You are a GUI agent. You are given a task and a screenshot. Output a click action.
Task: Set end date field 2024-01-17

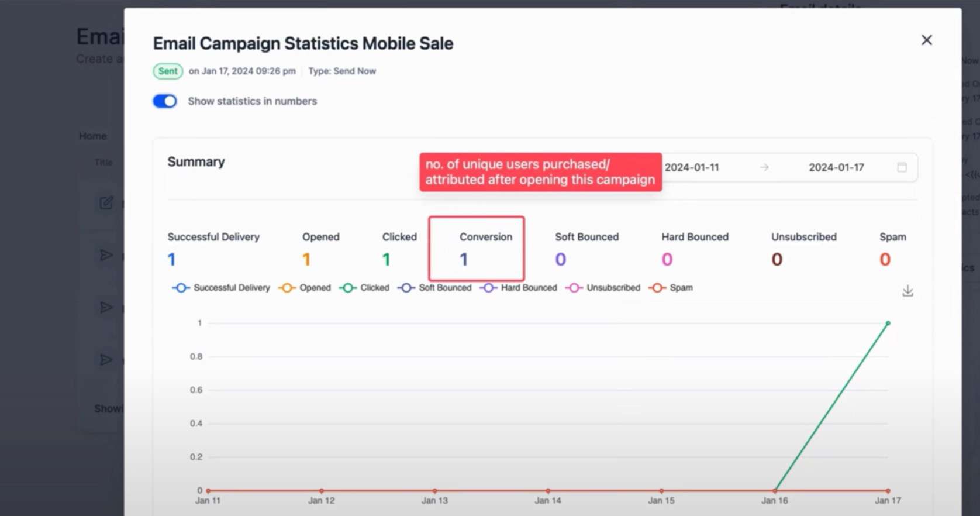(x=836, y=167)
